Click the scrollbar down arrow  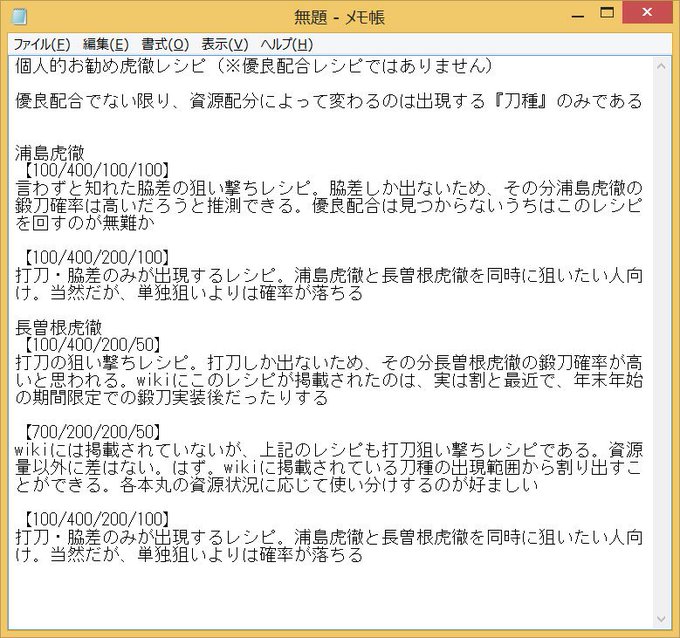click(661, 619)
